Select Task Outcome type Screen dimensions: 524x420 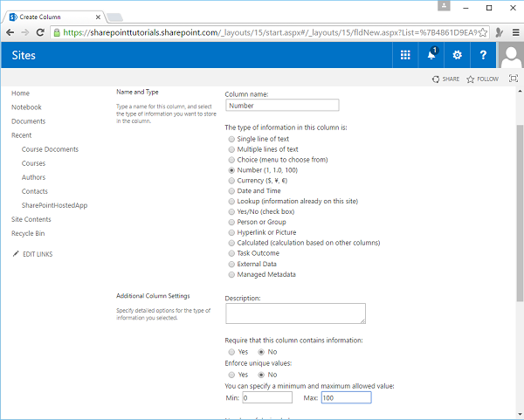[231, 253]
